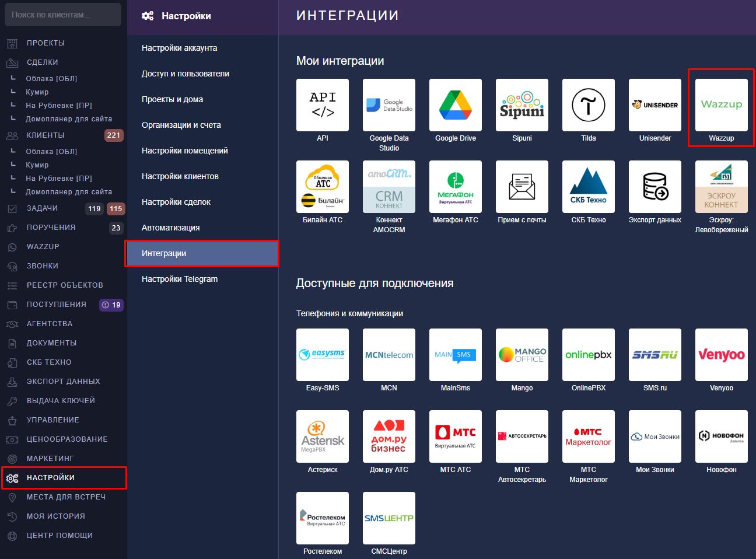Select the Астериск integration tile
756x559 pixels.
pos(323,436)
